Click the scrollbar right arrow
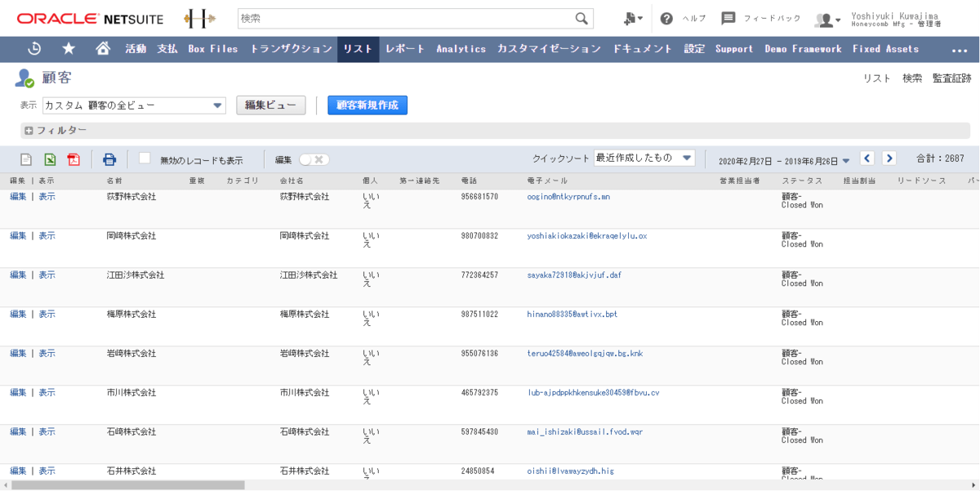The width and height of the screenshot is (980, 491). pyautogui.click(x=975, y=485)
